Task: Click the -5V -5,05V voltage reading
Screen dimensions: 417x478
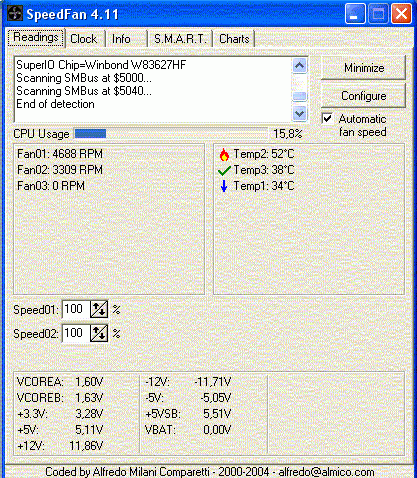Action: click(188, 398)
